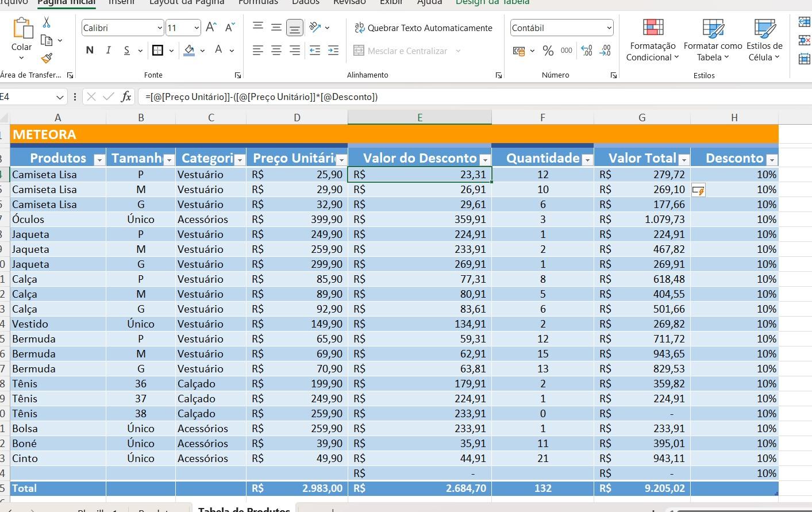812x512 pixels.
Task: Open the Ajuda ribbon tab
Action: tap(430, 2)
